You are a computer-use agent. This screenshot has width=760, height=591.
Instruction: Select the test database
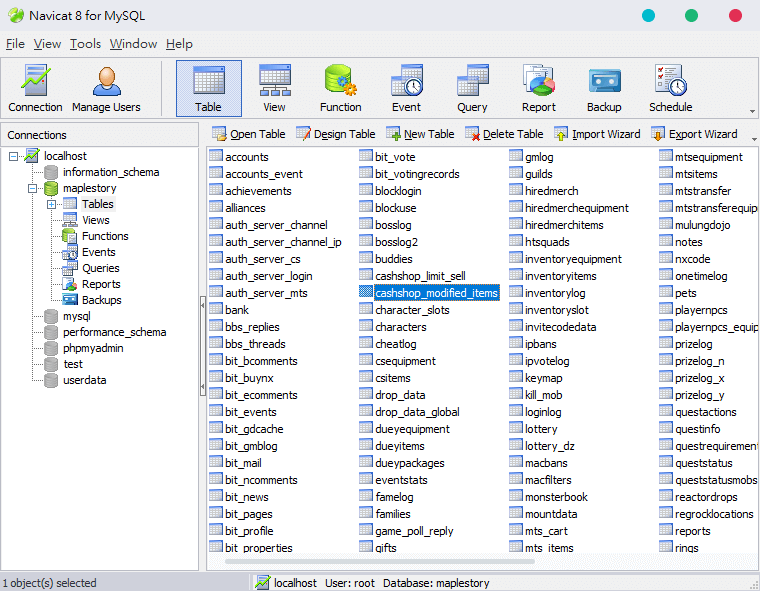(73, 364)
